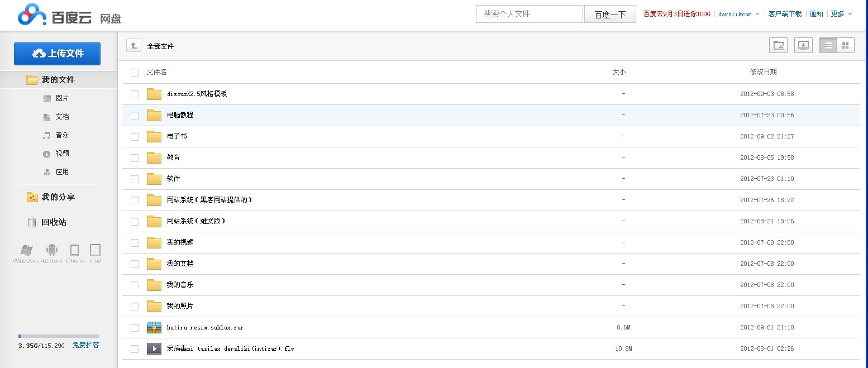Sort by 文件名 column header

point(156,72)
